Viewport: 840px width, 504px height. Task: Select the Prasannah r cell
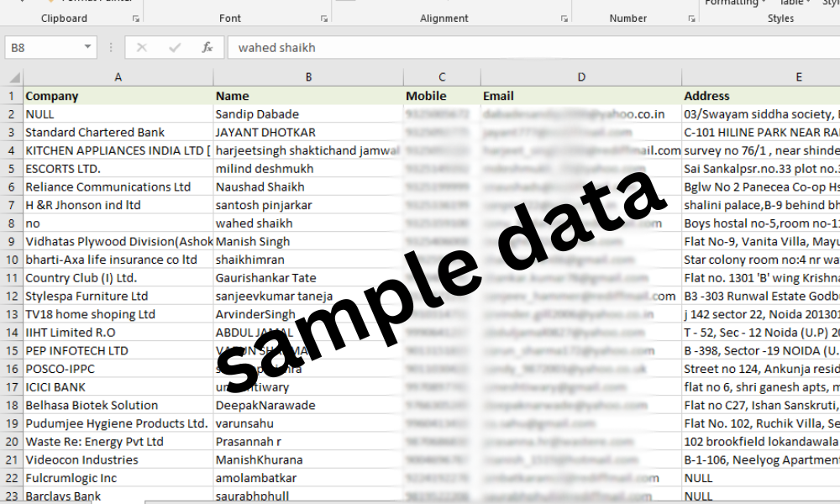pos(308,442)
